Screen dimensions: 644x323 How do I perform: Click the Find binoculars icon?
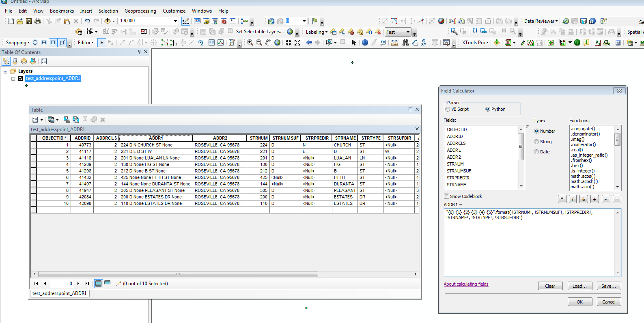click(405, 43)
